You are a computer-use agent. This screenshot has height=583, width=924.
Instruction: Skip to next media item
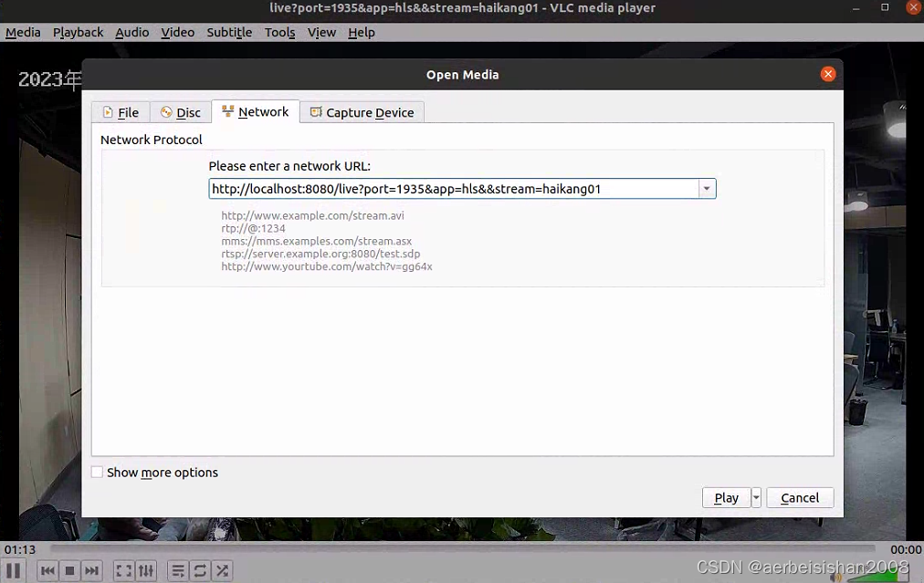[91, 570]
